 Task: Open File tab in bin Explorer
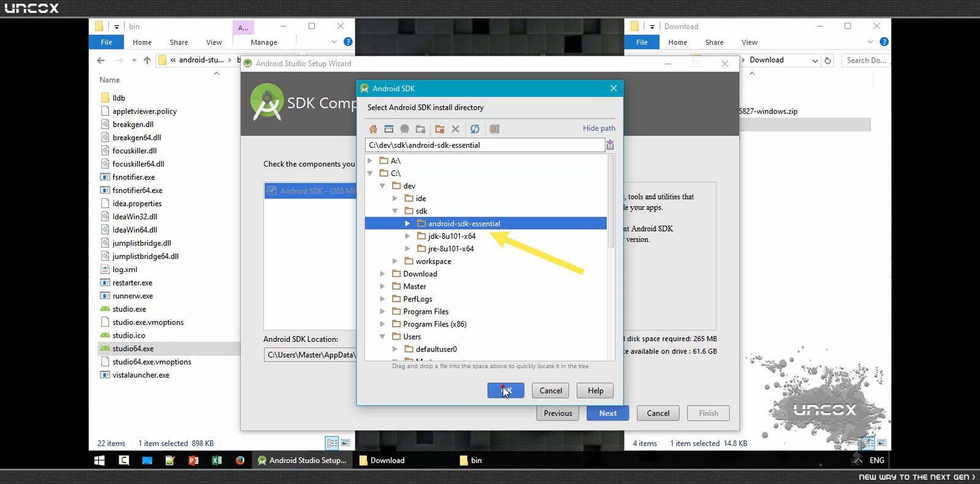pos(107,42)
